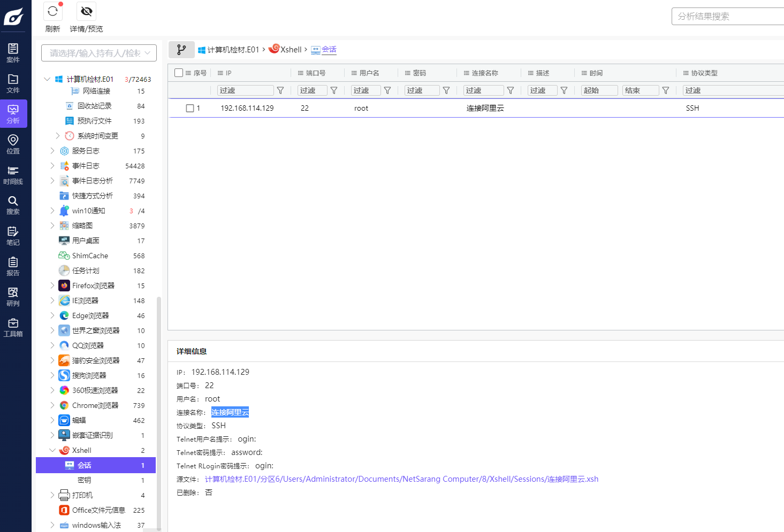Open the 研判 sidebar section
This screenshot has height=532, width=784.
(x=13, y=297)
